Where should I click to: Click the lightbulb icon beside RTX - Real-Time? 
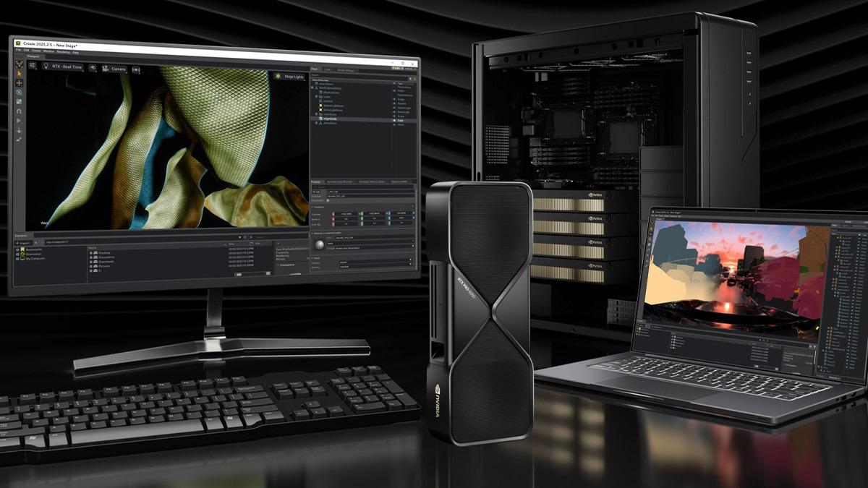pos(46,67)
